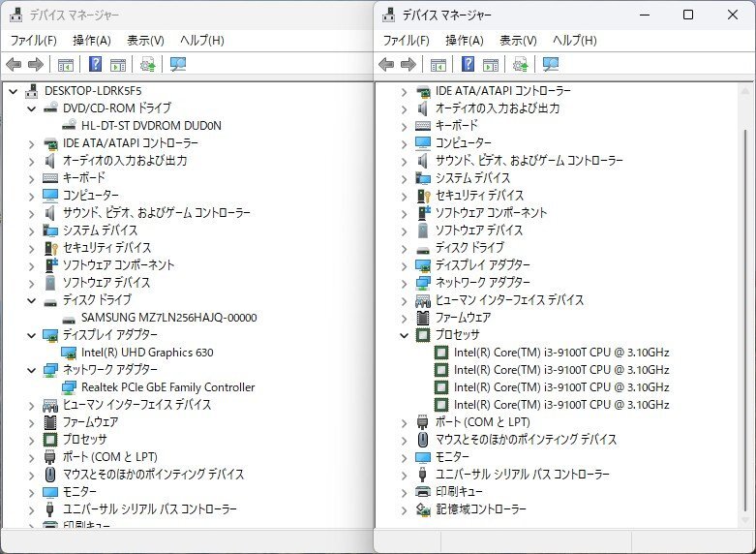The height and width of the screenshot is (554, 756).
Task: Click Show/hide console tree icon in right window
Action: [438, 64]
